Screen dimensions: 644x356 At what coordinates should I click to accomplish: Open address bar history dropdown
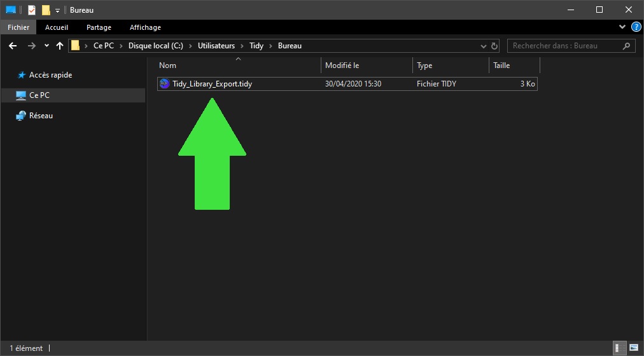point(484,46)
